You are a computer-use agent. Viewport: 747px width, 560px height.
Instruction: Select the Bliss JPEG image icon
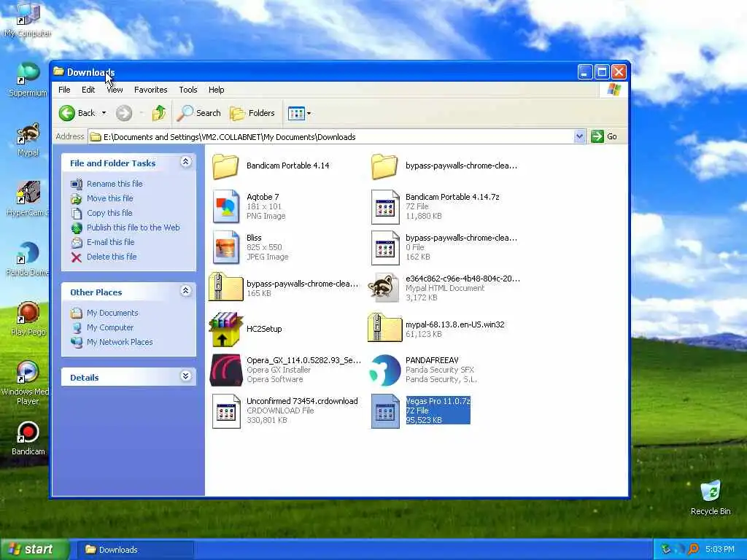(x=226, y=247)
